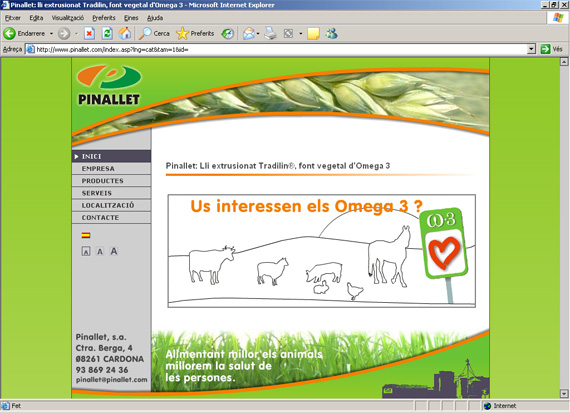Click the Pinallet logo
Viewport: 570px width, 413px height.
coord(109,85)
